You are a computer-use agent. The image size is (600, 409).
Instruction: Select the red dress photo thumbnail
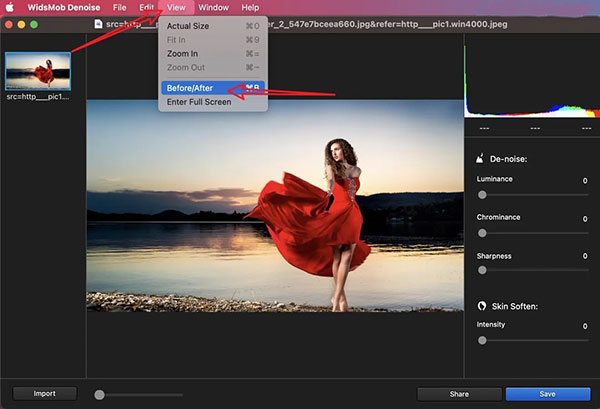coord(38,71)
